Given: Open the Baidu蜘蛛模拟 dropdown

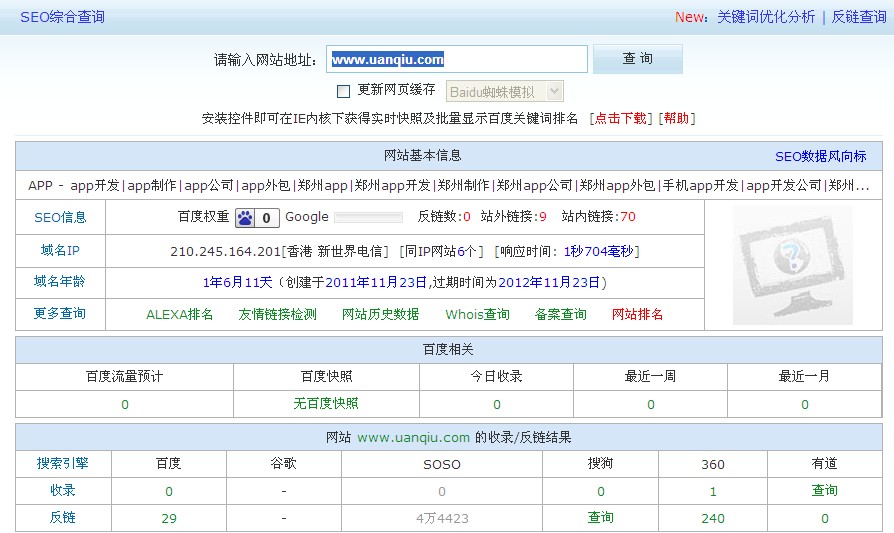Looking at the screenshot, I should coord(504,91).
